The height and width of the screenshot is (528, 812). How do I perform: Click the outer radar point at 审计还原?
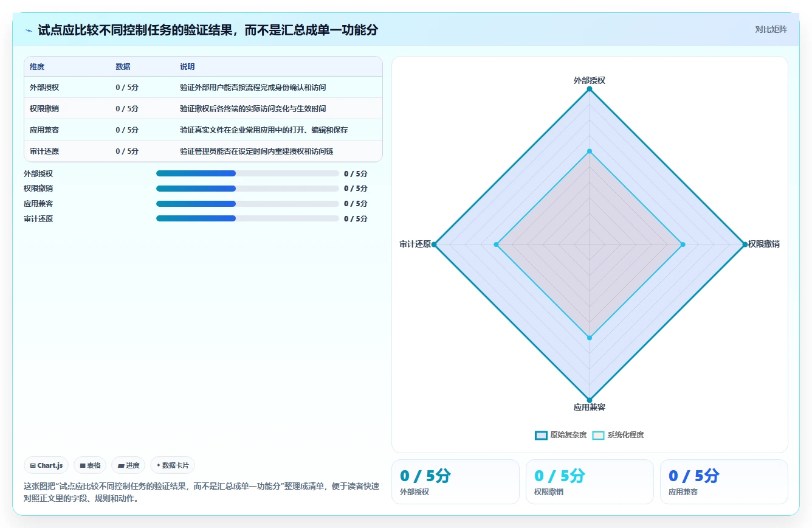point(434,245)
